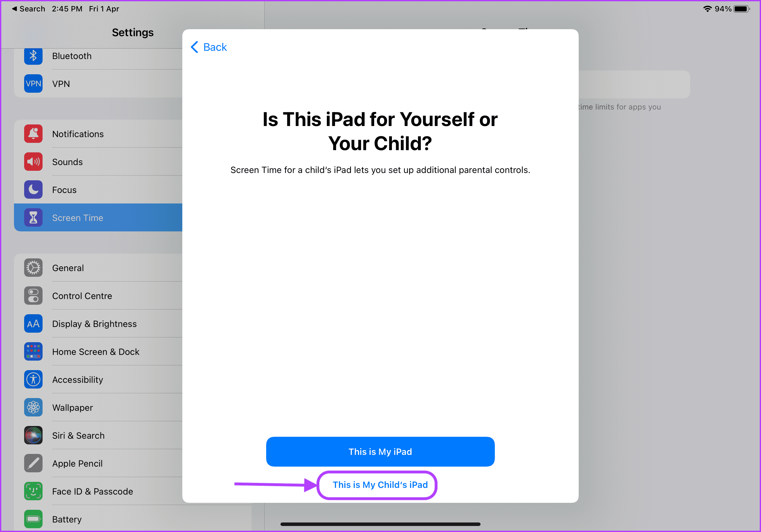Navigate back using Back button

coord(209,47)
